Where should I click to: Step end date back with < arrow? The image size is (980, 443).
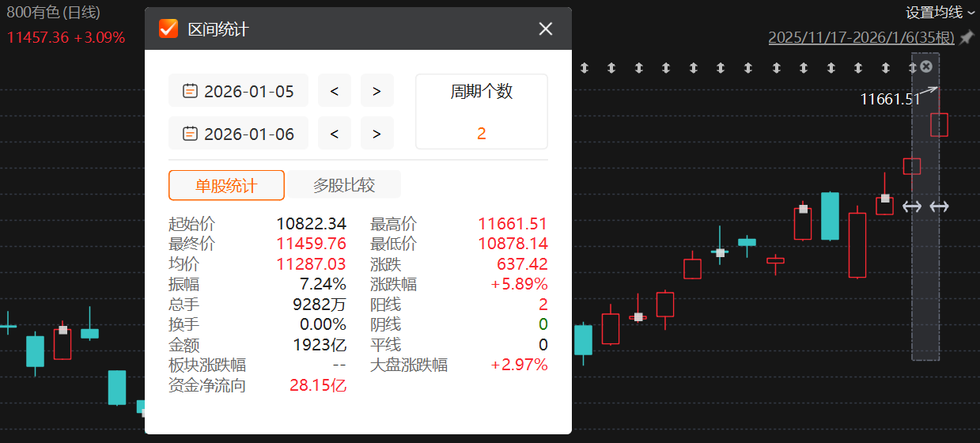coord(335,134)
